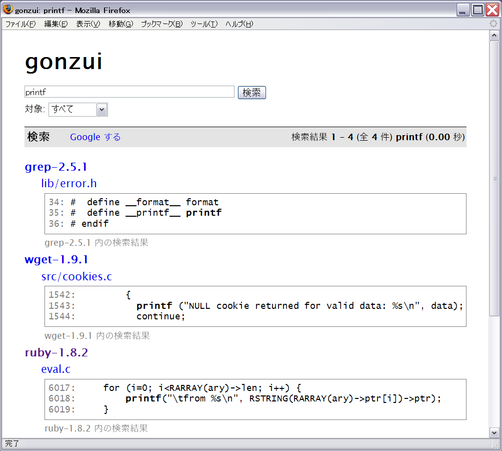This screenshot has width=502, height=451.
Task: Click the 検索 search button
Action: pyautogui.click(x=252, y=92)
